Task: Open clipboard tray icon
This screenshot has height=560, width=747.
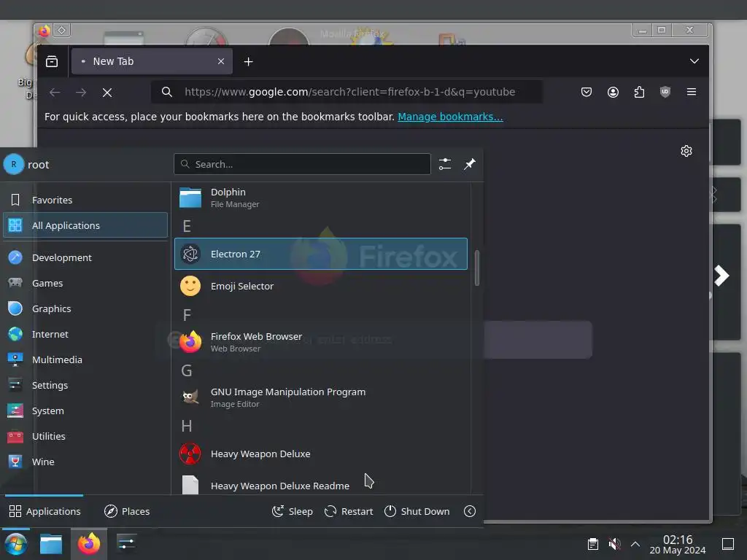Action: click(592, 544)
